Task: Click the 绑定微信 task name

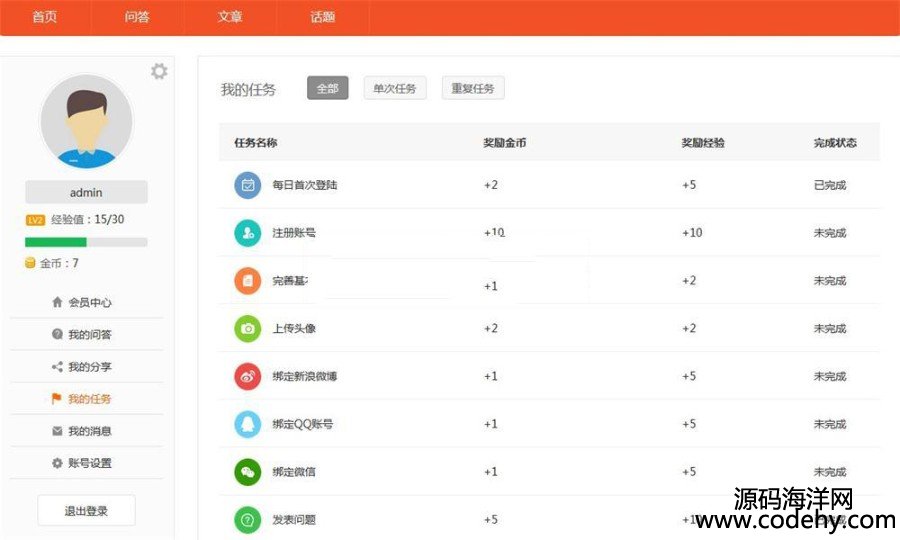Action: [294, 472]
